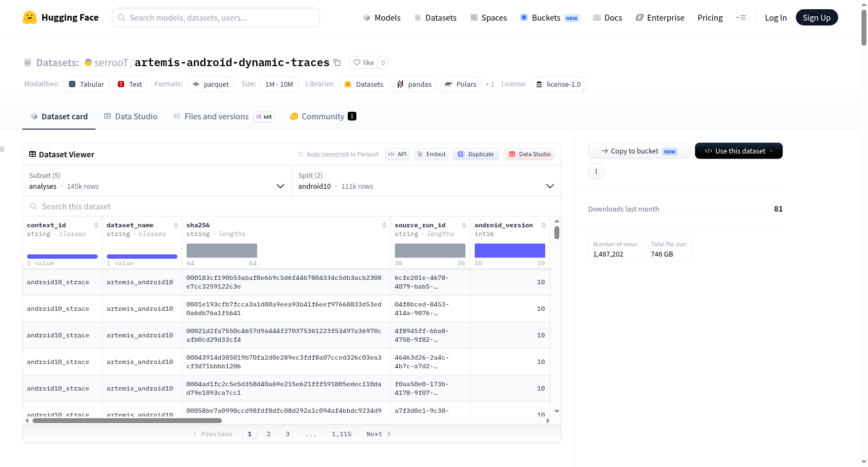Click the Polars library tag
The height and width of the screenshot is (467, 868).
point(461,84)
